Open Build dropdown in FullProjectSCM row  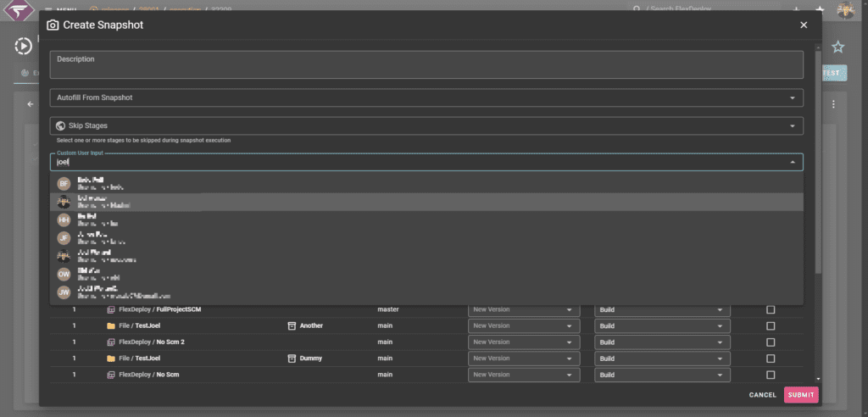pyautogui.click(x=662, y=309)
